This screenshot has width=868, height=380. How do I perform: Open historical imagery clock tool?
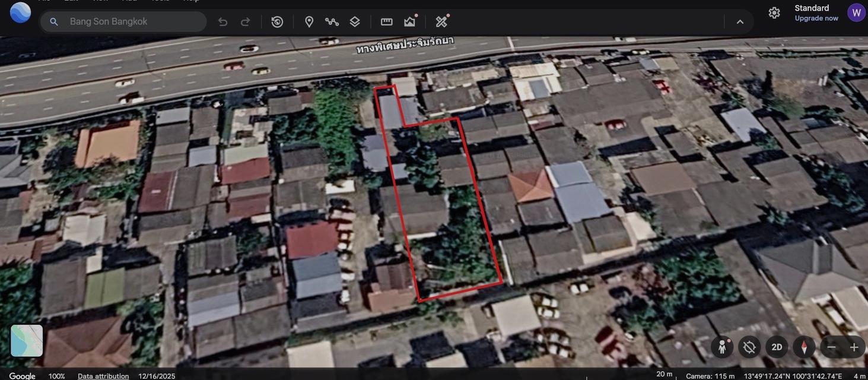(277, 22)
